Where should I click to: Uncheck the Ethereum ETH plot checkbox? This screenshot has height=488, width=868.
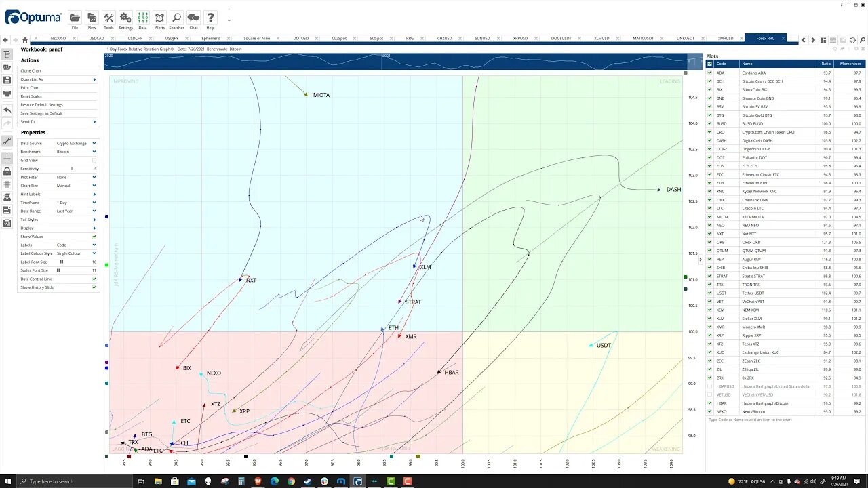(x=710, y=183)
